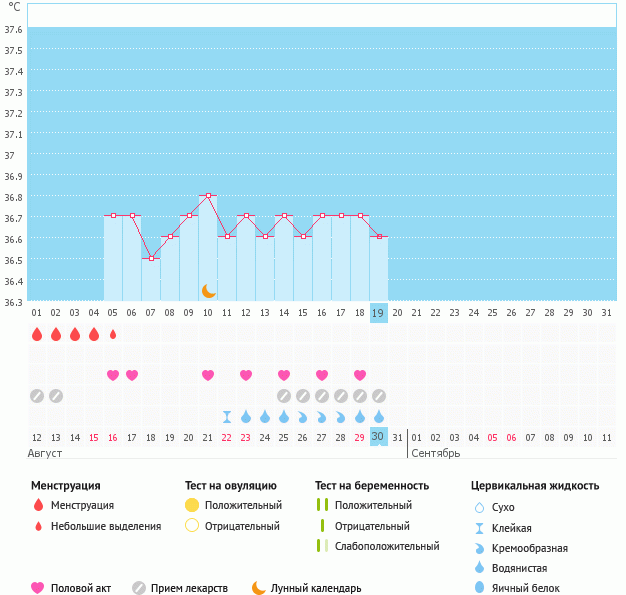Screen dimensions: 626x595
Task: Click the blue drop icon above date 30
Action: tap(378, 416)
